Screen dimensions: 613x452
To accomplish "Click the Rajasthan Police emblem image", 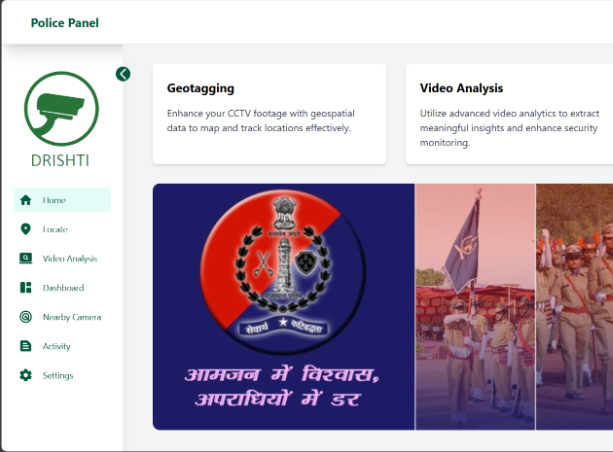I will pyautogui.click(x=283, y=272).
